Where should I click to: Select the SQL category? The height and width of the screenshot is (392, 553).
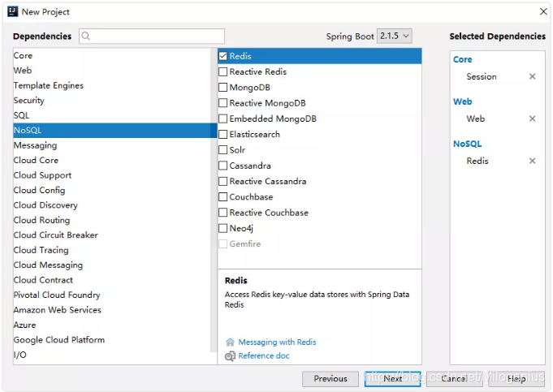pos(112,115)
